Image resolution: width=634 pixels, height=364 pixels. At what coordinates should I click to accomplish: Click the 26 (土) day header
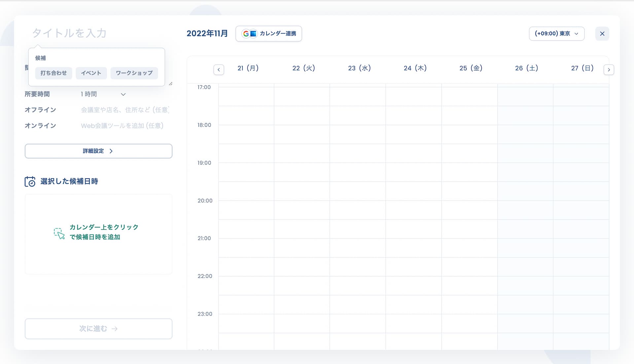(x=527, y=68)
